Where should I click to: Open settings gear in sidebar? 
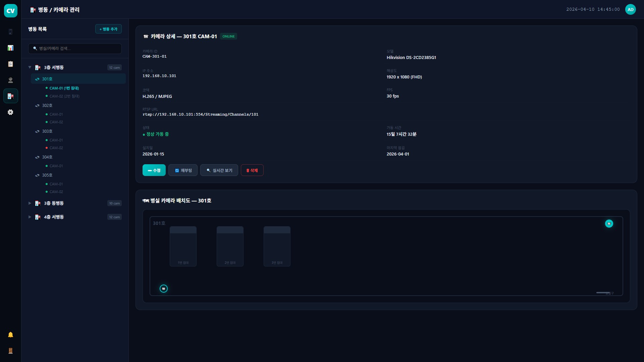click(10, 112)
